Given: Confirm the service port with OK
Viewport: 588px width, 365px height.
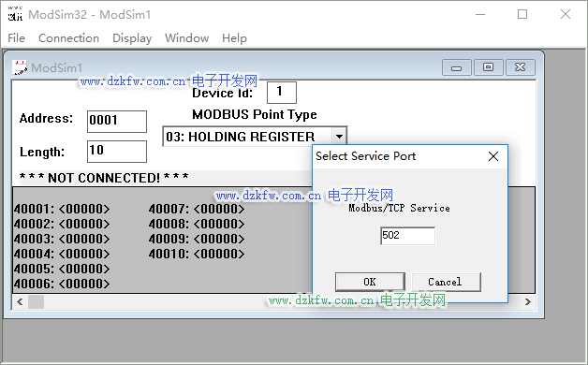Looking at the screenshot, I should pyautogui.click(x=370, y=282).
